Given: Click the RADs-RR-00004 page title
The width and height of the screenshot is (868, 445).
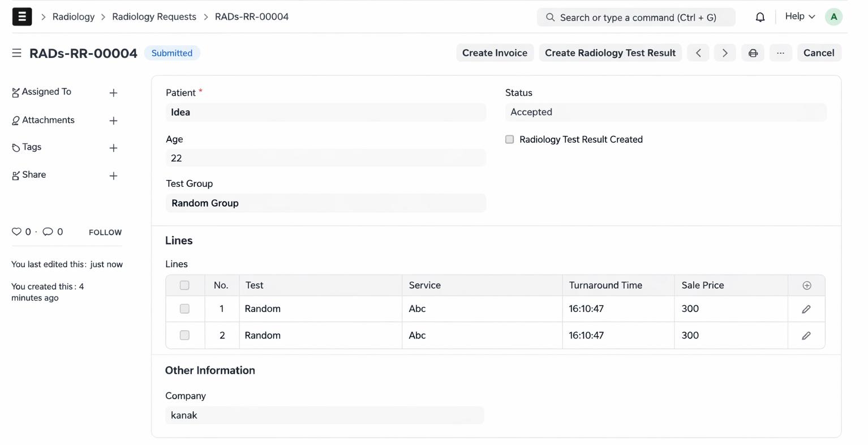Looking at the screenshot, I should [83, 53].
